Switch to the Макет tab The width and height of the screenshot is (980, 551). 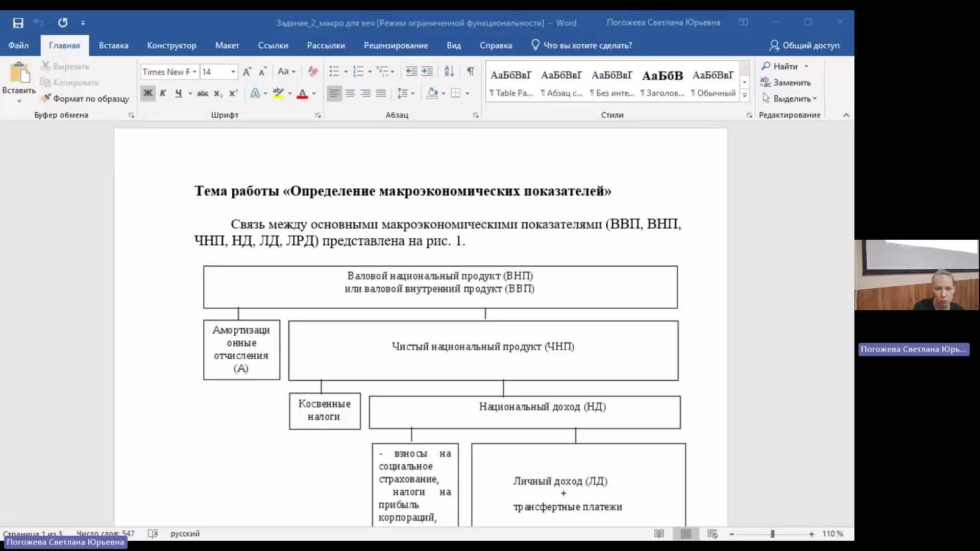click(x=227, y=45)
